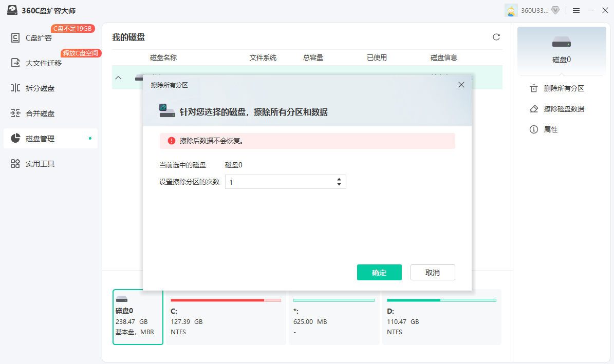Select the 磁盘0 238.47 GB card
614x364 pixels.
click(138, 317)
